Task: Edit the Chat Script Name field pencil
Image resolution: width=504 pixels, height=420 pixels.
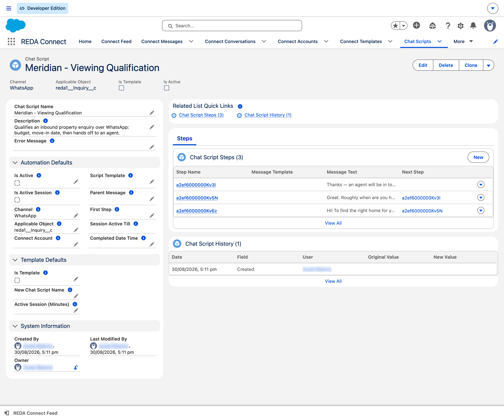Action: (x=152, y=113)
